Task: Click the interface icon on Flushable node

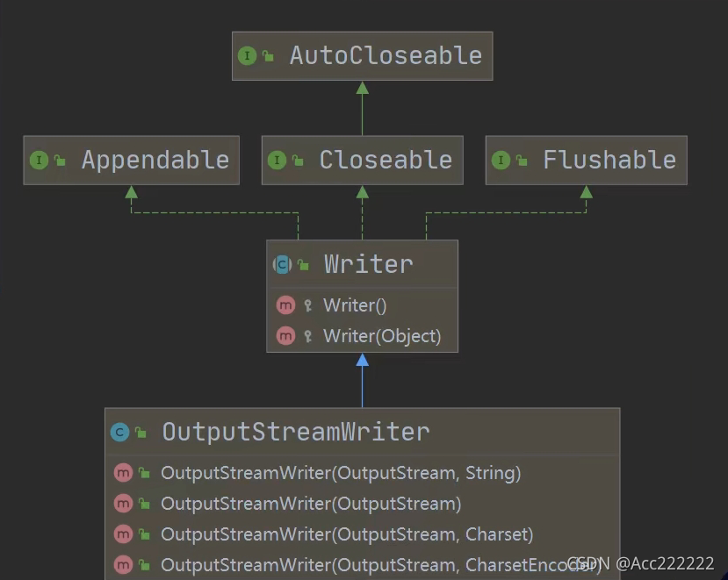Action: pyautogui.click(x=501, y=161)
